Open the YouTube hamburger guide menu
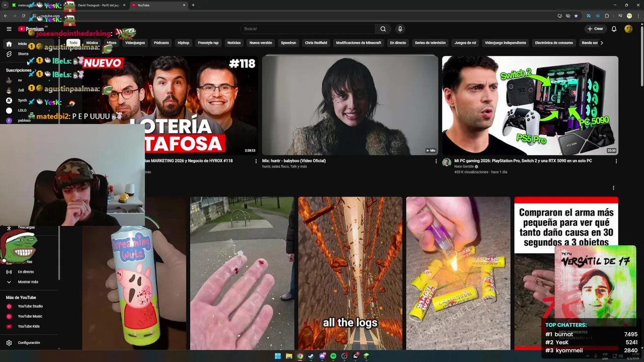 click(x=9, y=29)
